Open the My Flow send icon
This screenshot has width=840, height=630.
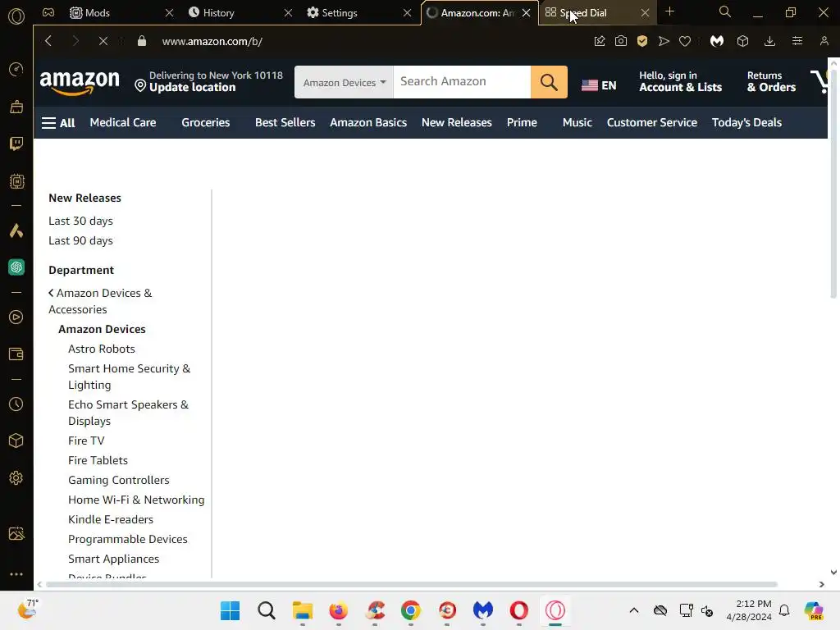pos(664,41)
